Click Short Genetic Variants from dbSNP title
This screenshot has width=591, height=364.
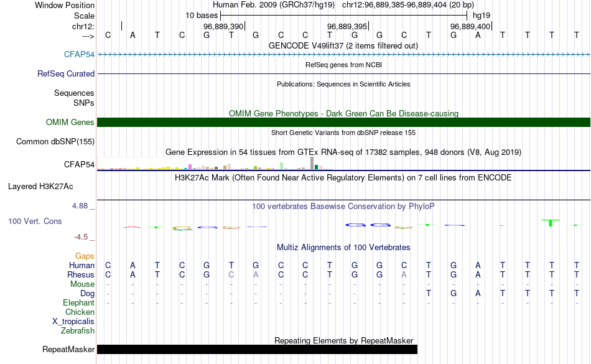(x=343, y=133)
